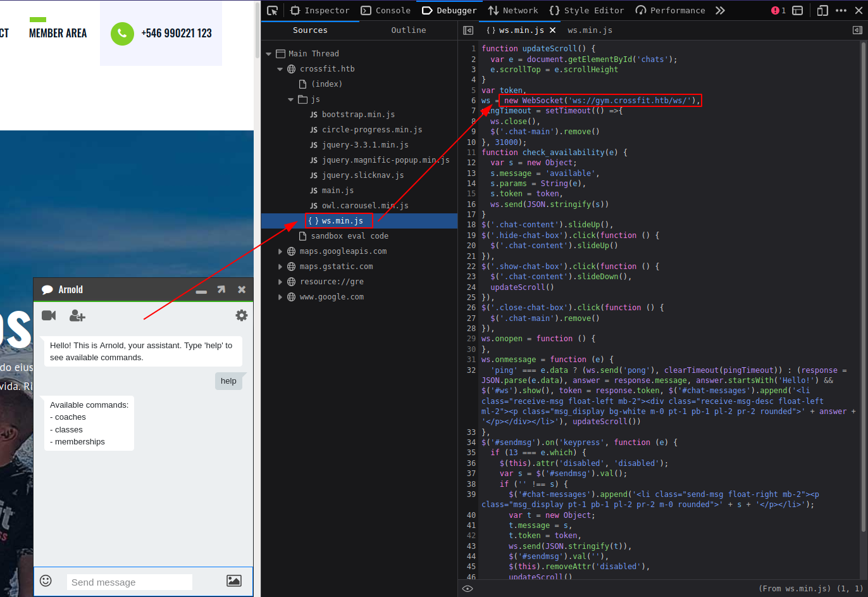Click the emoji smiley icon in chat
Screen dimensions: 868x597
point(46,581)
